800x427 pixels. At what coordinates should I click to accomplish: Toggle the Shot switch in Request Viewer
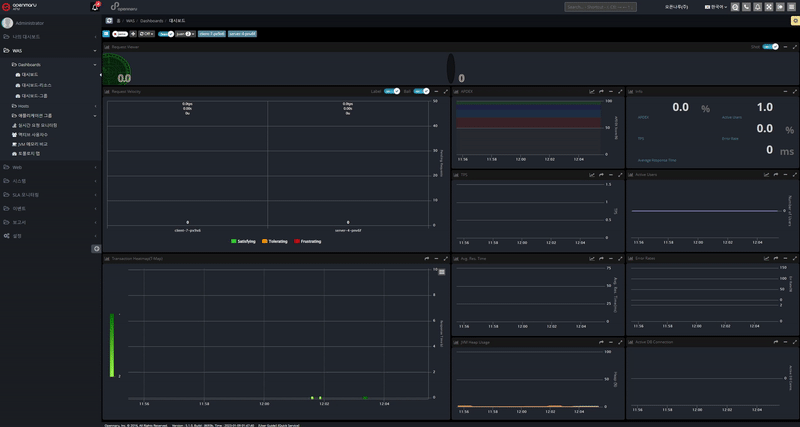click(770, 46)
